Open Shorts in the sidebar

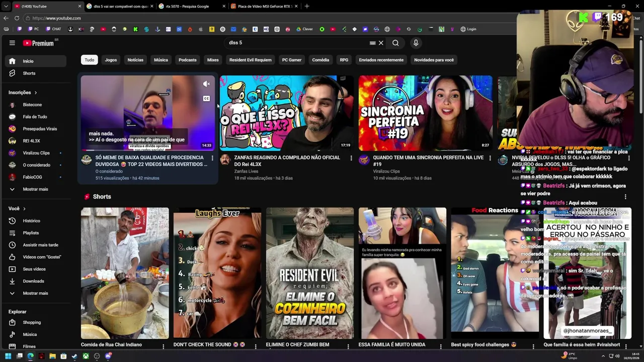[x=35, y=73]
